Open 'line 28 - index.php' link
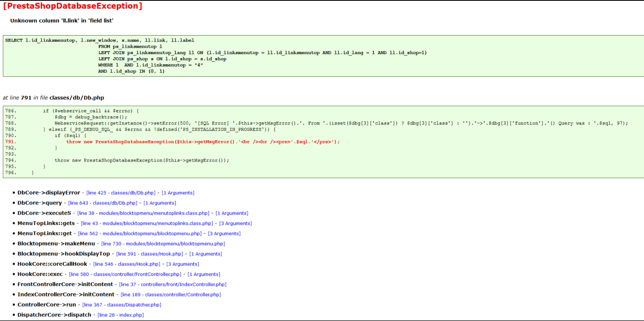 [120, 315]
